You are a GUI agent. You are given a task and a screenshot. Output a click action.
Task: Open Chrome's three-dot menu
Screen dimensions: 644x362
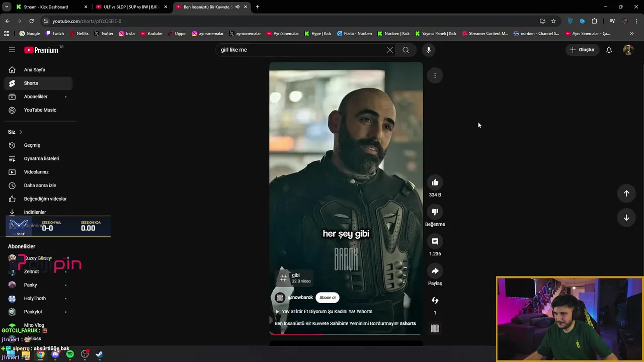tap(637, 21)
